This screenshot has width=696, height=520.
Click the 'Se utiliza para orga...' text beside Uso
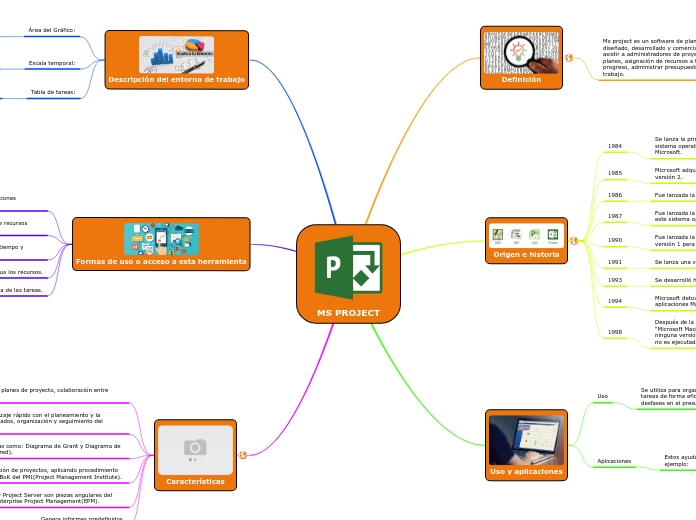pyautogui.click(x=668, y=397)
